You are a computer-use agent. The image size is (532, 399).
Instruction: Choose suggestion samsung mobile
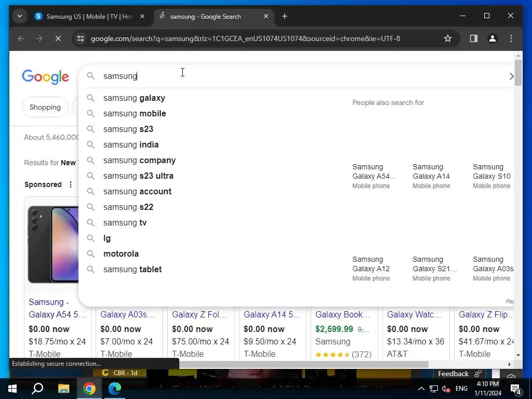pyautogui.click(x=135, y=114)
